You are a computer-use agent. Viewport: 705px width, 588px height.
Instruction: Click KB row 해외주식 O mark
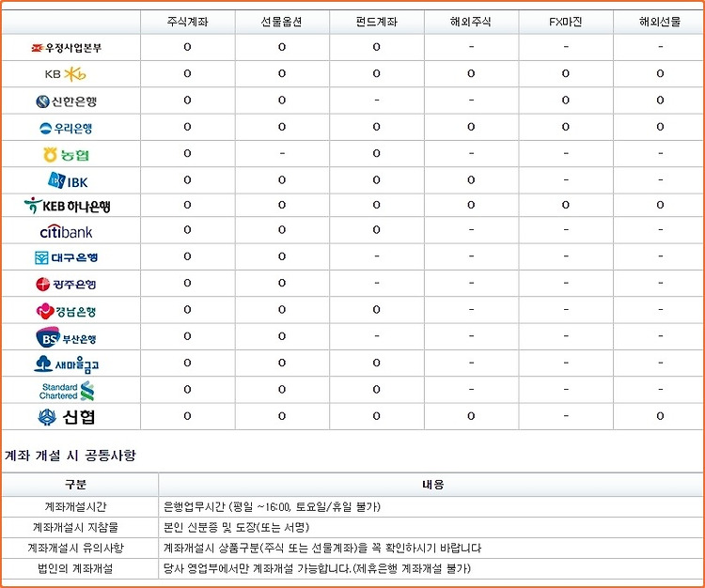471,73
